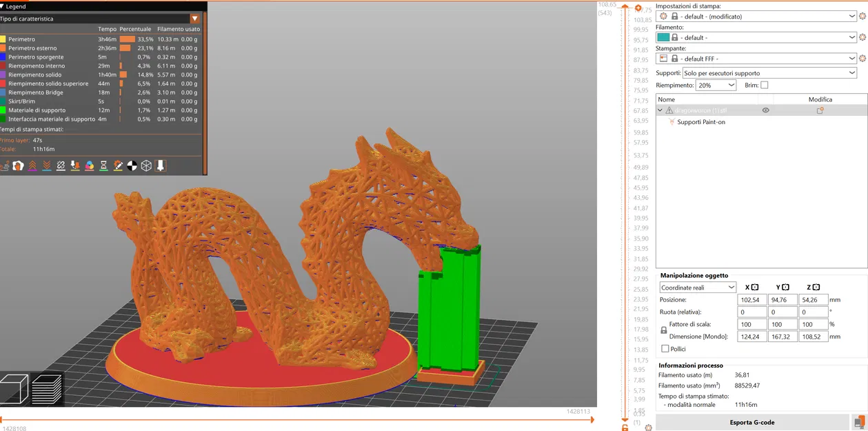Toggle deretractions icon with downward chevrons
The width and height of the screenshot is (868, 431).
click(47, 166)
